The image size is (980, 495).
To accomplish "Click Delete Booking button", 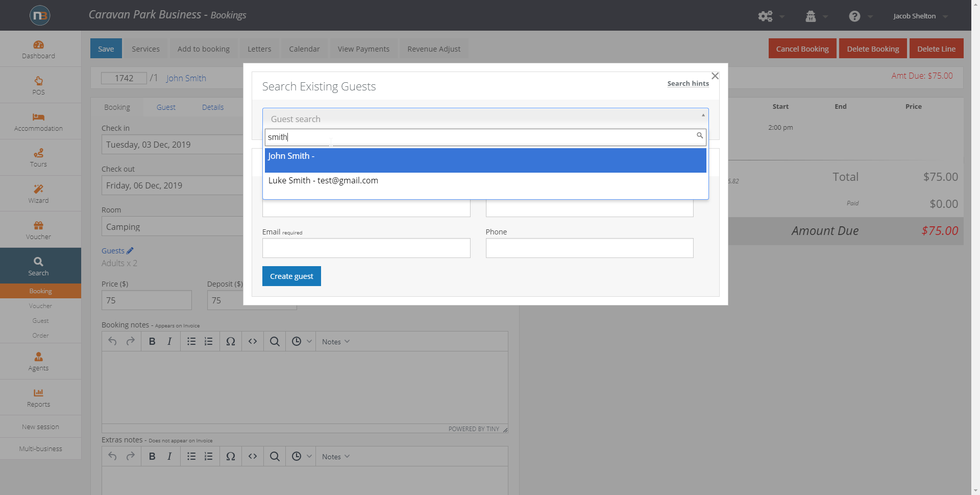I will 873,49.
